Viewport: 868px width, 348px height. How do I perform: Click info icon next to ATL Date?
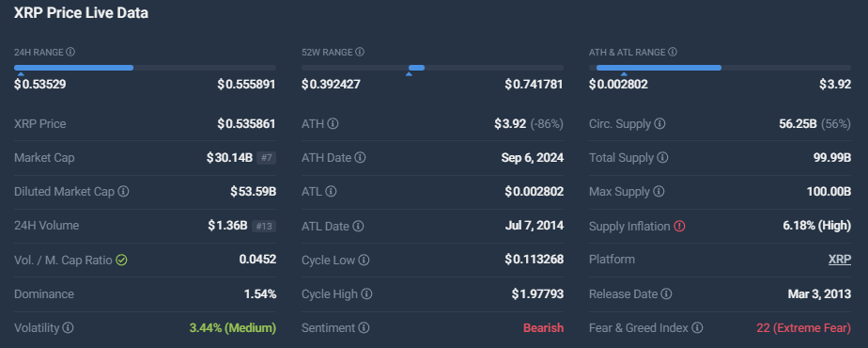pyautogui.click(x=358, y=226)
